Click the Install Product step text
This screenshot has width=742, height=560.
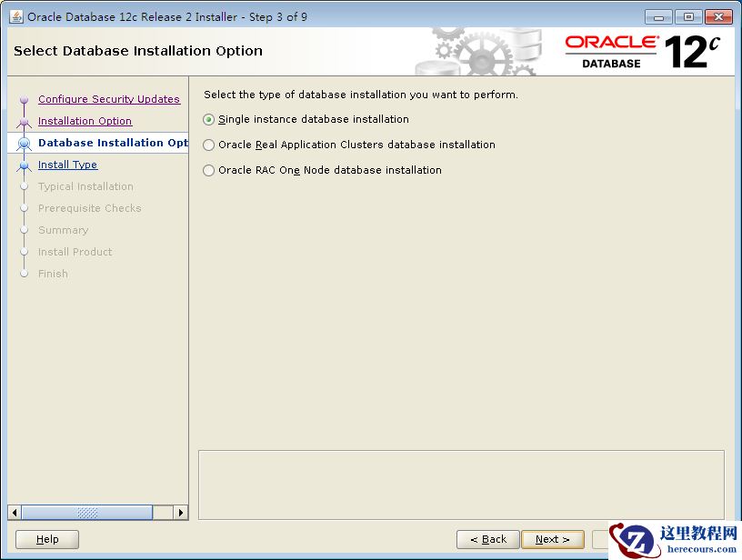[75, 252]
